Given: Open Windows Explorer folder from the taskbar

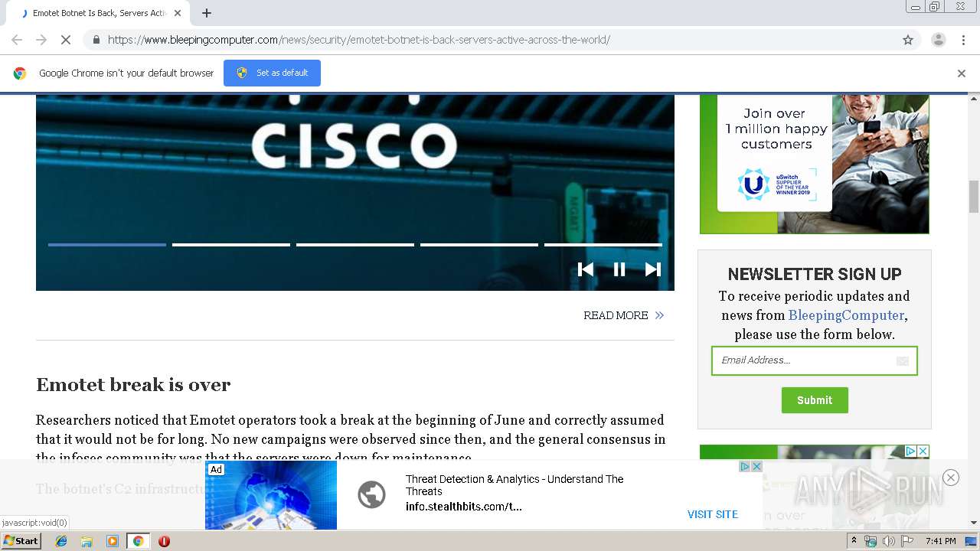Looking at the screenshot, I should coord(87,541).
